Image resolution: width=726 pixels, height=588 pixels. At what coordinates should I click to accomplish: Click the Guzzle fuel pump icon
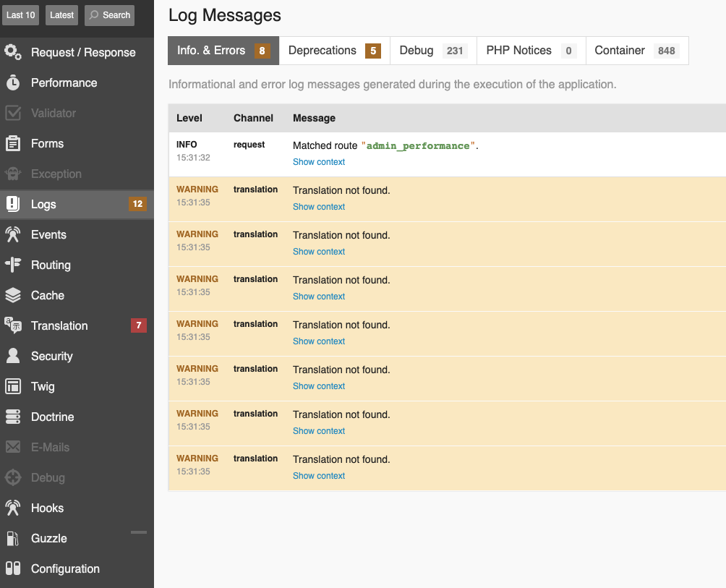(13, 539)
